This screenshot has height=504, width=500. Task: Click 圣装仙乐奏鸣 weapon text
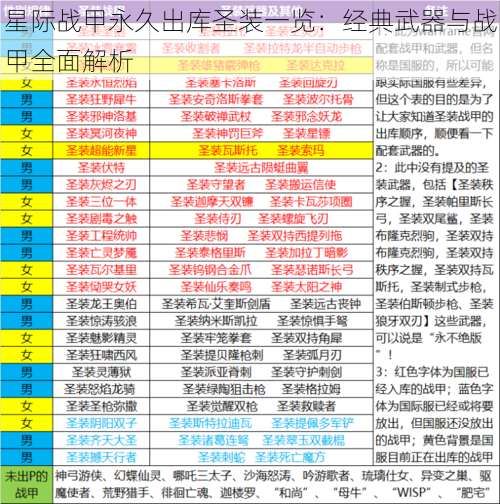[x=216, y=287]
